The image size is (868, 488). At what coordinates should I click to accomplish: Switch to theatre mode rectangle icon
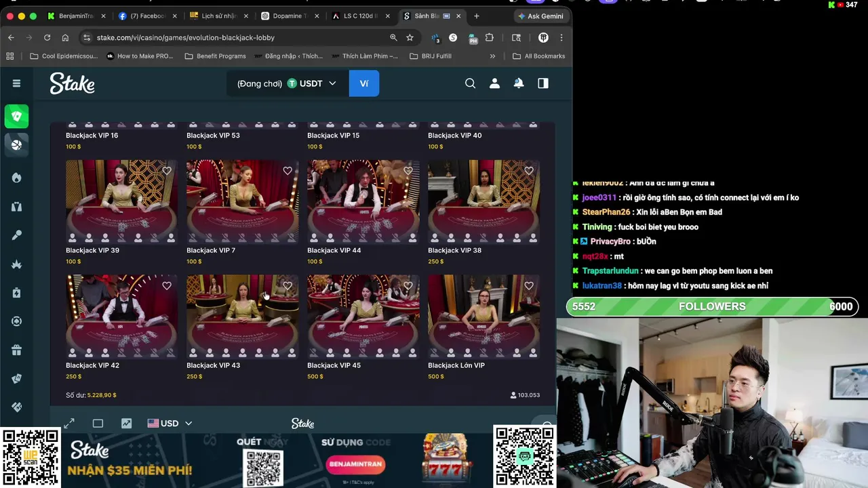98,424
